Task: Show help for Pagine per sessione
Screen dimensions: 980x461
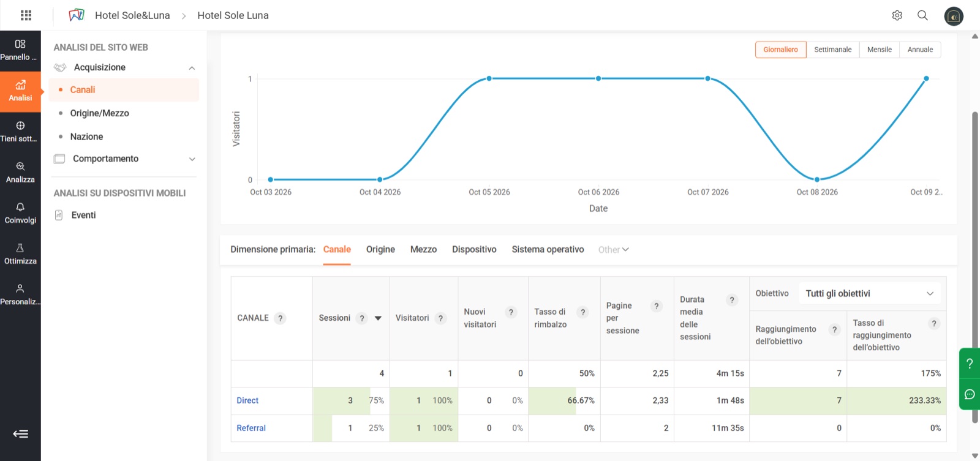Action: pos(656,306)
